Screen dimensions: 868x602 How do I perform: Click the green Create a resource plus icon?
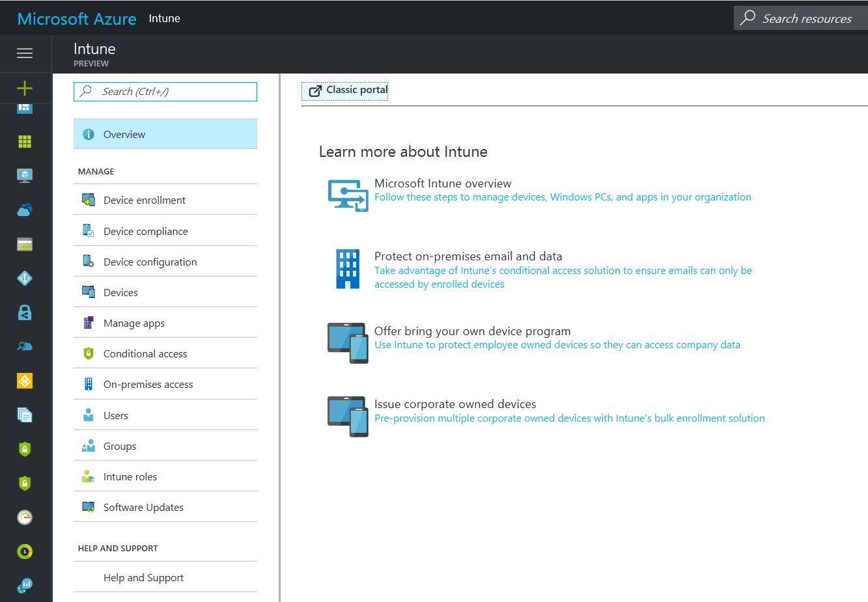[25, 88]
